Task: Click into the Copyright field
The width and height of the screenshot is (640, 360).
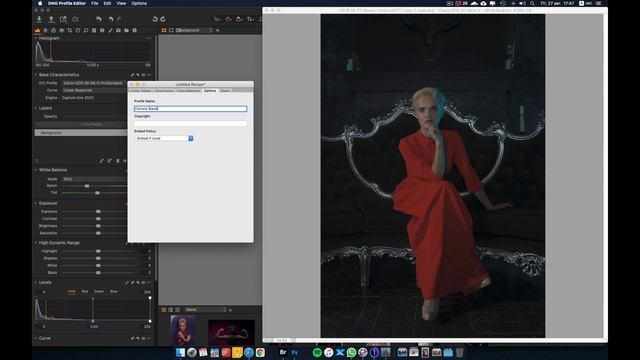Action: pyautogui.click(x=191, y=123)
